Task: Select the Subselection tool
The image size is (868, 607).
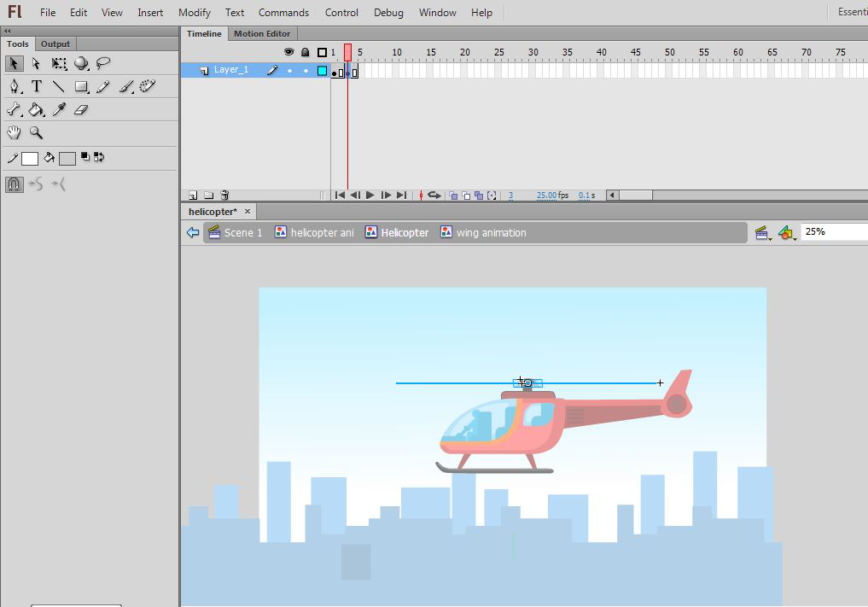Action: (37, 64)
